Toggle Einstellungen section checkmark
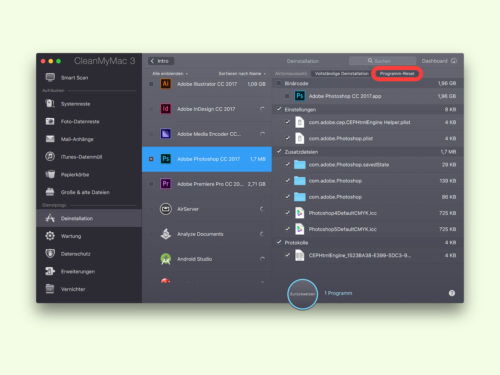Viewport: 500px width, 375px height. pyautogui.click(x=279, y=109)
